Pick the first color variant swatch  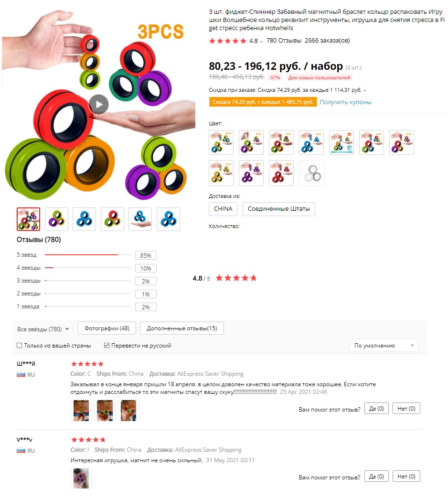tap(221, 142)
